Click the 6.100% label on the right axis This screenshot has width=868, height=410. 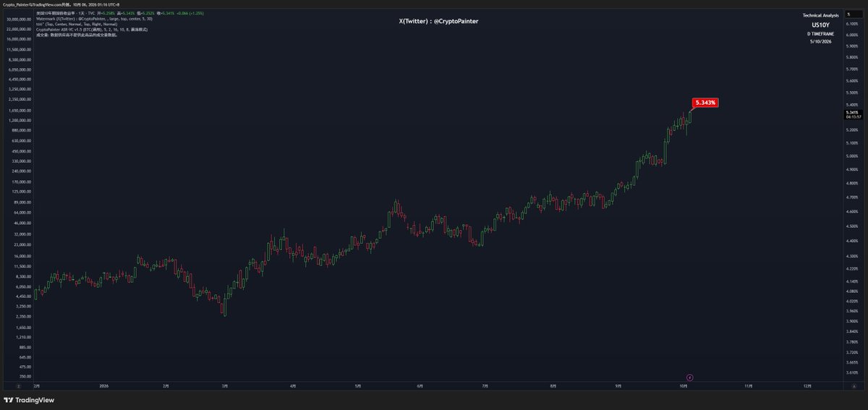click(851, 24)
